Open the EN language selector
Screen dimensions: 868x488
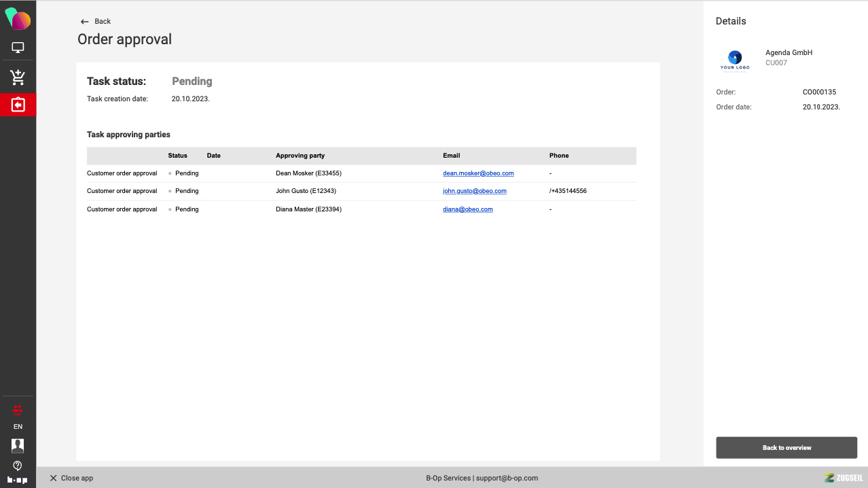click(18, 427)
